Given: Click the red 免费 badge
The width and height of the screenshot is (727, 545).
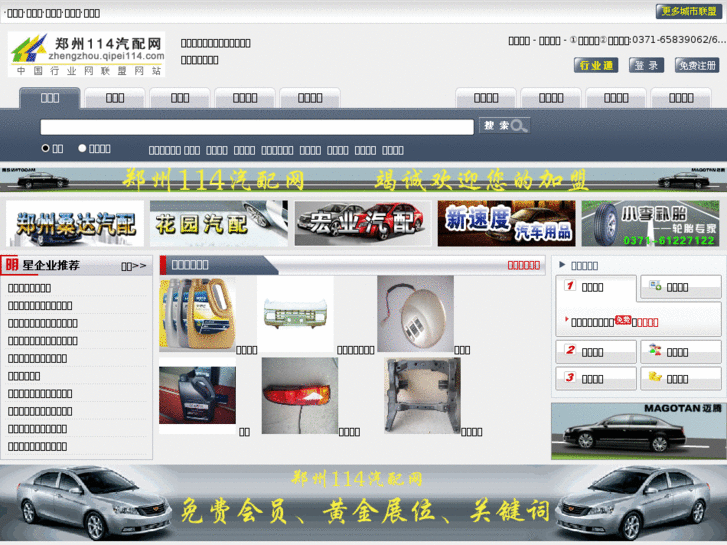Looking at the screenshot, I should [623, 320].
